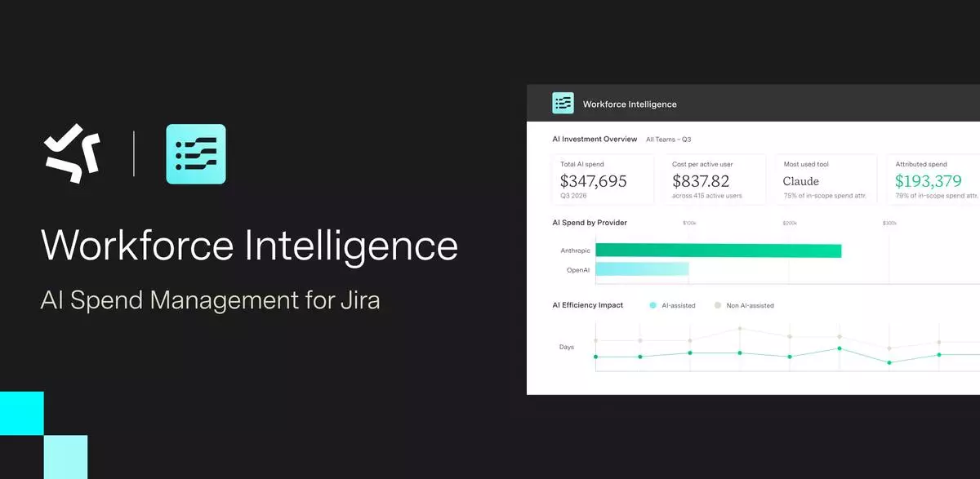Viewport: 980px width, 479px height.
Task: Click the $200k axis label
Action: tap(789, 223)
